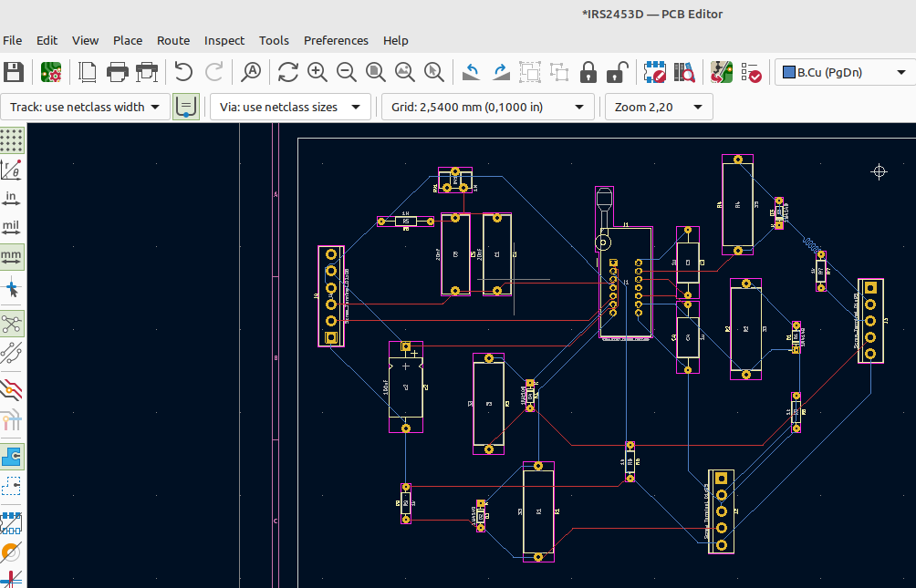Zoom to fit objects

click(405, 72)
